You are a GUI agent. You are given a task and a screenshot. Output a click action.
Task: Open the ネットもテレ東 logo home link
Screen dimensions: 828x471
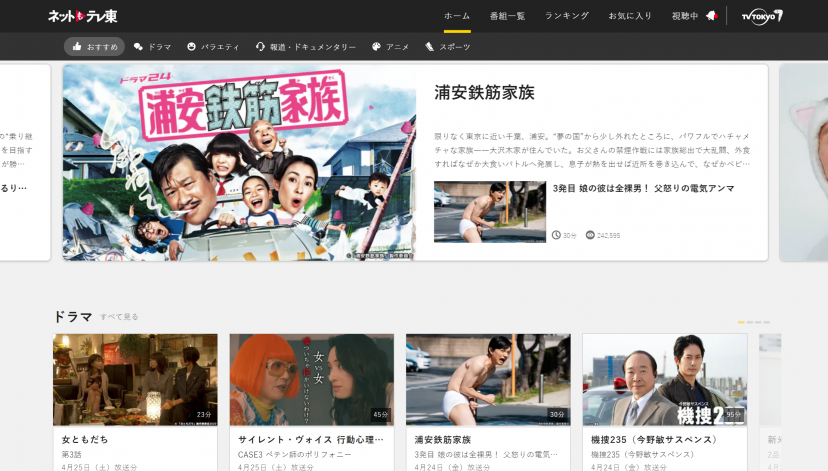83,16
